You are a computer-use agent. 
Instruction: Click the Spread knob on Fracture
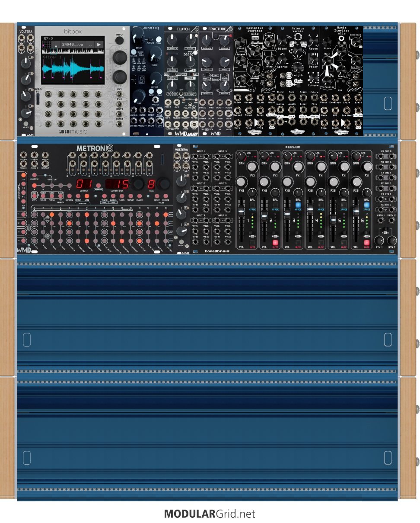pos(224,40)
